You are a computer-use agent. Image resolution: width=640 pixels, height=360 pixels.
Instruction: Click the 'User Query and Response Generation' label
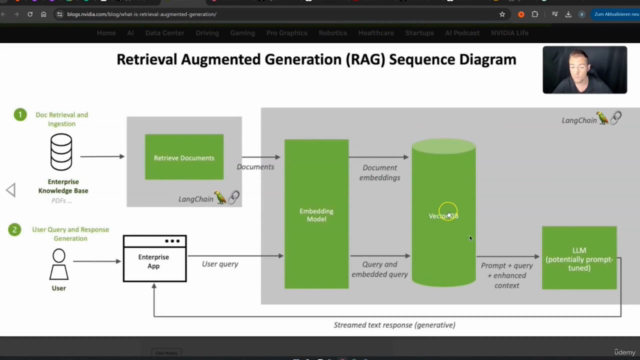click(x=71, y=234)
